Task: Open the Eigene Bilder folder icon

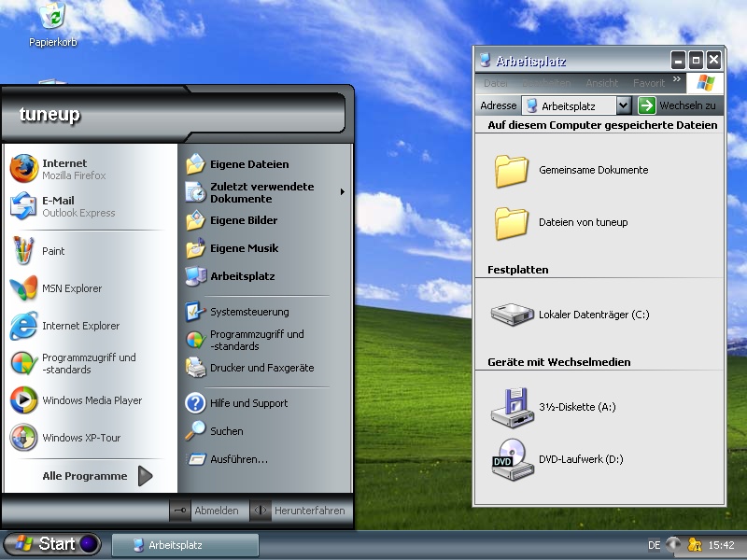Action: coord(195,220)
